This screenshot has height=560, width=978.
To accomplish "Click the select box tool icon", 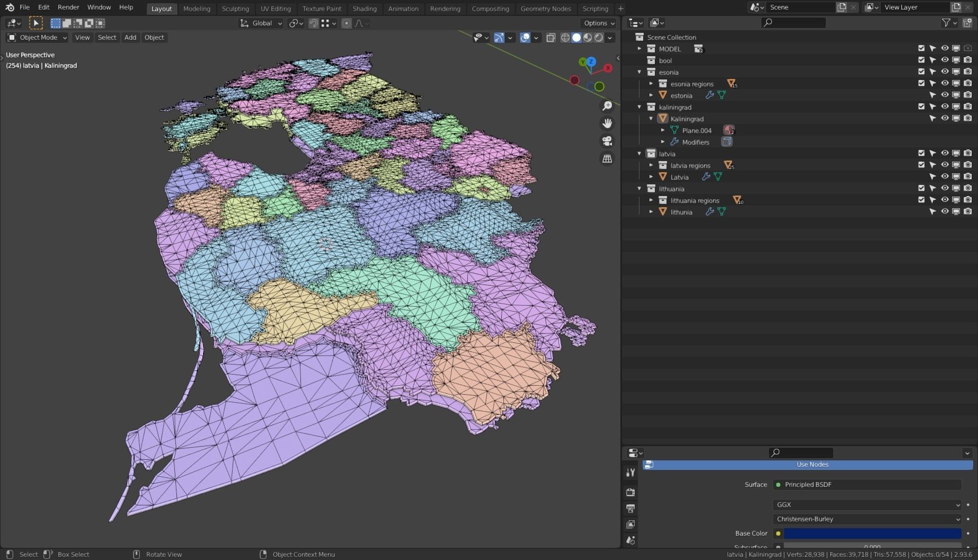I will 35,23.
